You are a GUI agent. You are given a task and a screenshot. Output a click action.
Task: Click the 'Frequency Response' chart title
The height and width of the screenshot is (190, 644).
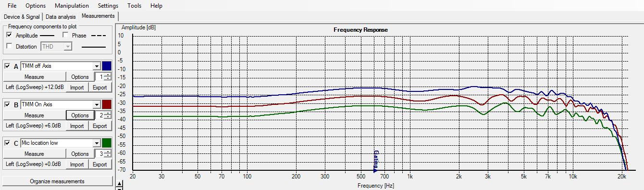click(360, 30)
